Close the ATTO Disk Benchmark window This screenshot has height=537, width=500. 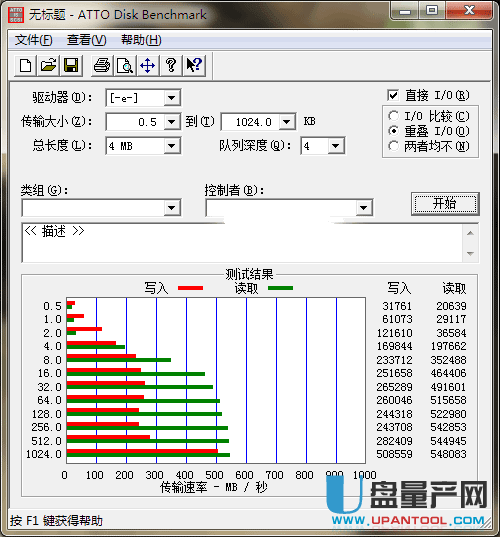coord(469,11)
